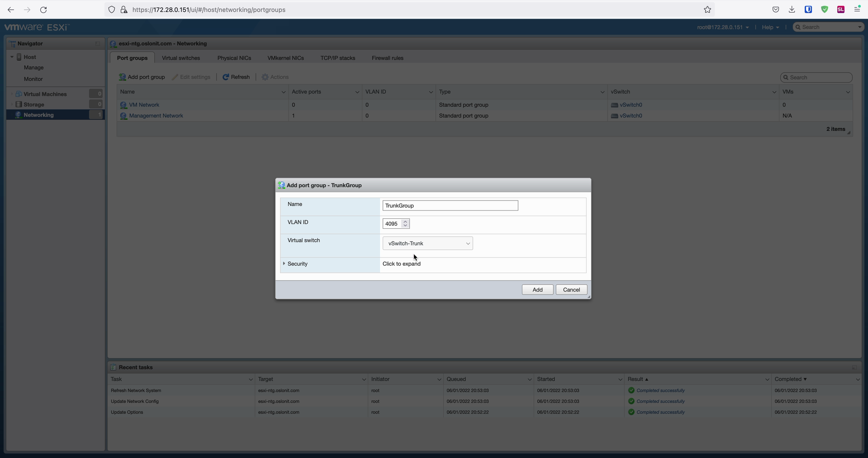The height and width of the screenshot is (458, 868).
Task: Click Add port group toolbar button
Action: [x=142, y=77]
